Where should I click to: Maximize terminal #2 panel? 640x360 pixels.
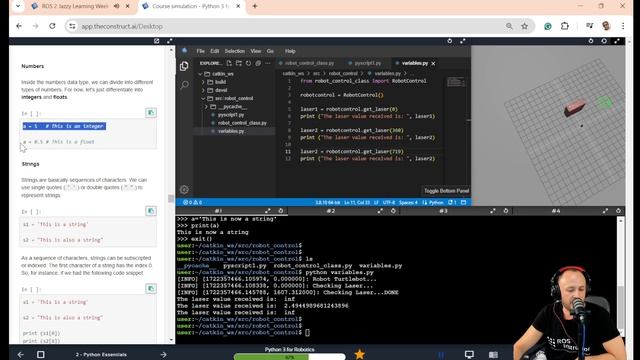380,211
